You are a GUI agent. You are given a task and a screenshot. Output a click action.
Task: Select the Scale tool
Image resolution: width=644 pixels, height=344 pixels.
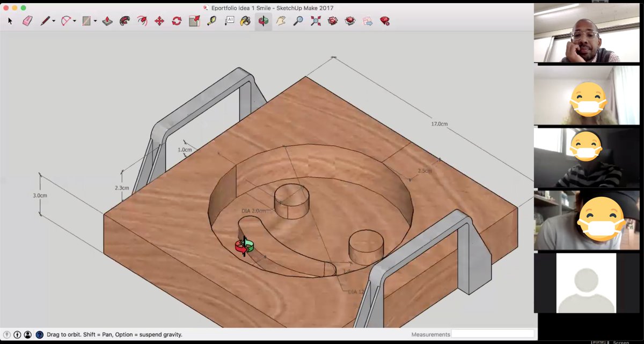(194, 21)
